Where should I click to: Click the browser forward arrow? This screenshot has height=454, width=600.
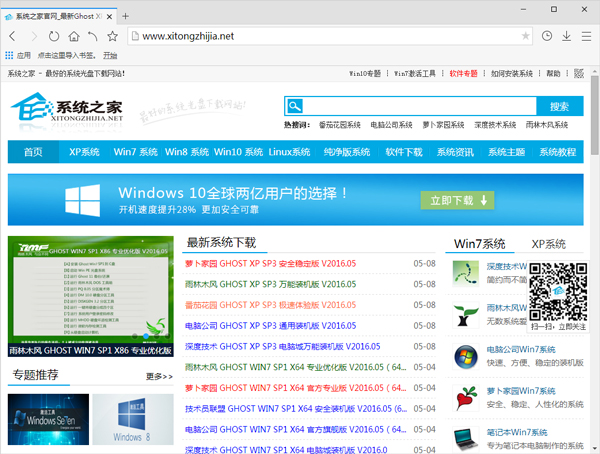tap(34, 36)
